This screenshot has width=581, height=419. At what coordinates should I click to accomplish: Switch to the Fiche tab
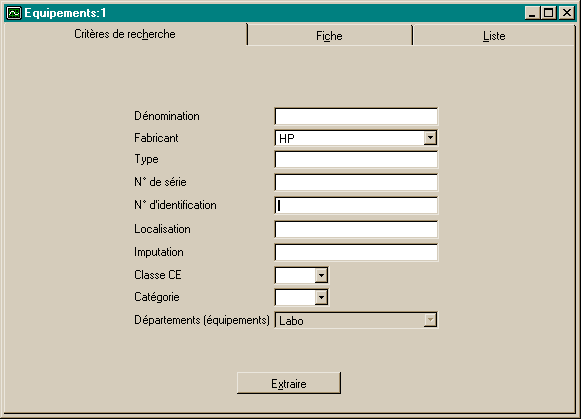[x=329, y=36]
